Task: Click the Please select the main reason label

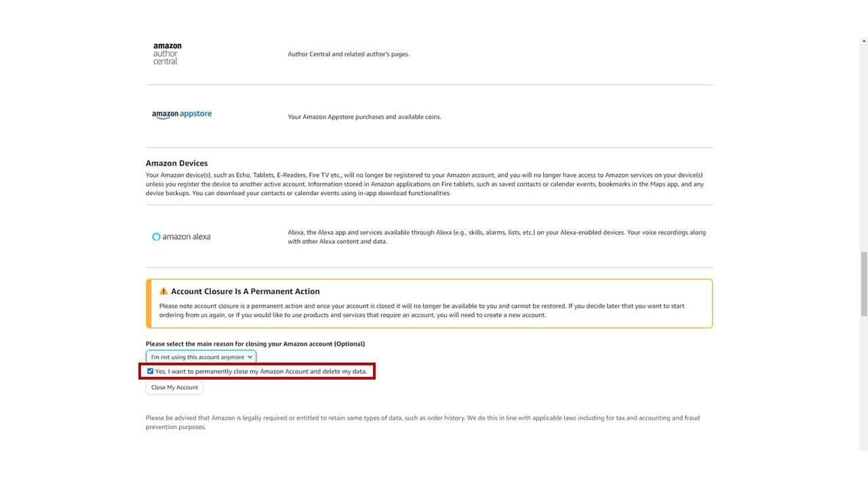Action: (255, 344)
